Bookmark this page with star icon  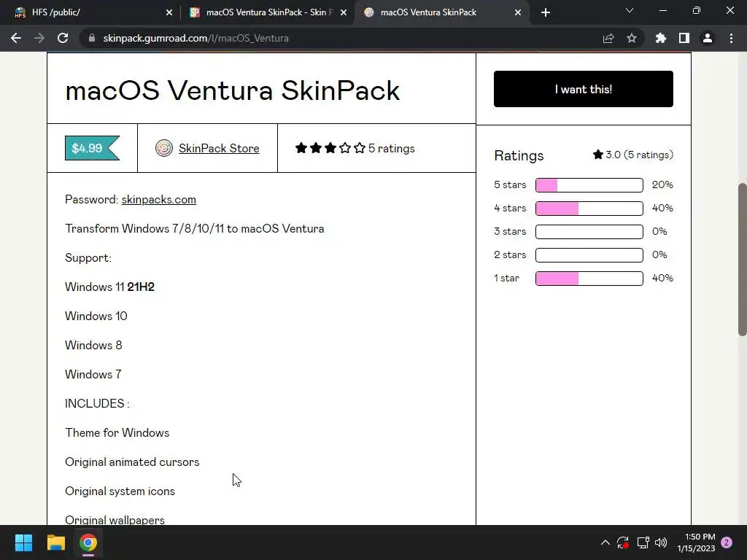tap(632, 38)
